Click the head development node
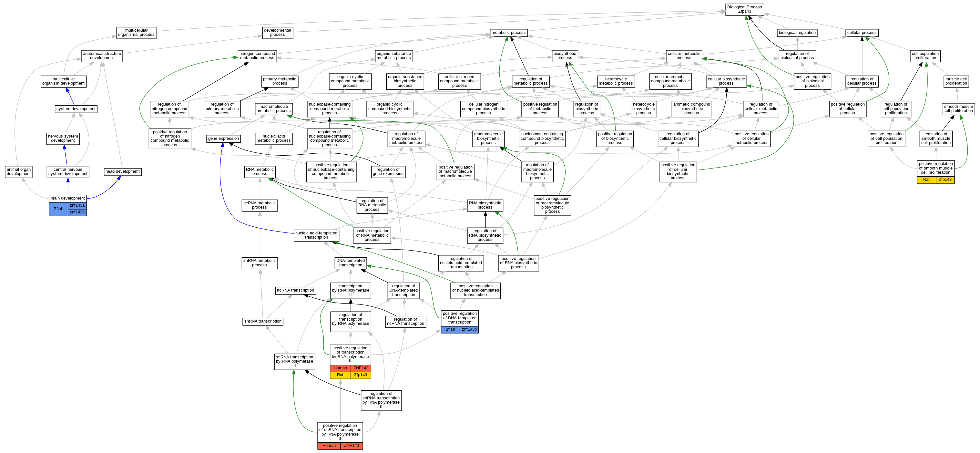The image size is (980, 453). click(123, 172)
